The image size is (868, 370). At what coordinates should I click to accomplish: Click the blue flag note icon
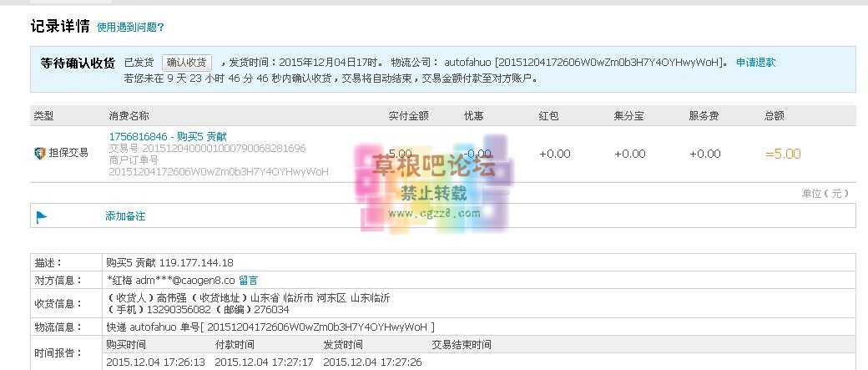tap(42, 217)
